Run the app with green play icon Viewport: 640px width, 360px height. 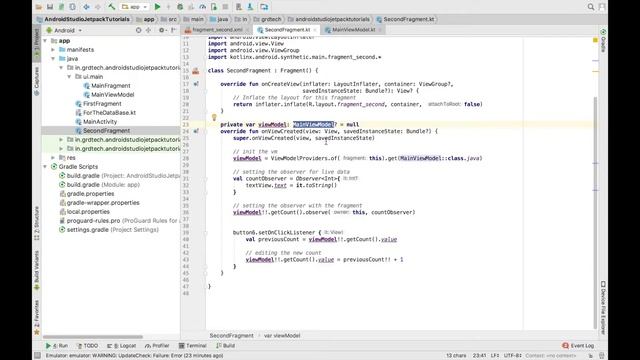pos(157,7)
